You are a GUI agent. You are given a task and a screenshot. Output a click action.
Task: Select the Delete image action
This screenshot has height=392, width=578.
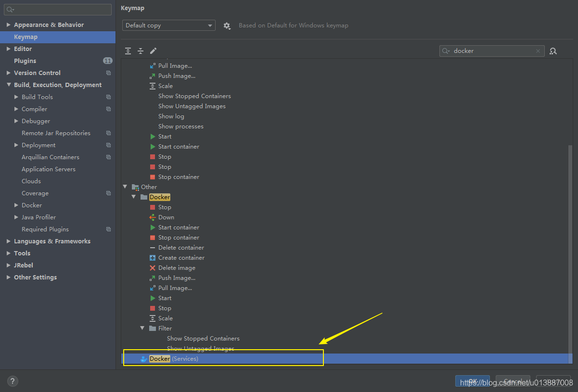pyautogui.click(x=177, y=268)
